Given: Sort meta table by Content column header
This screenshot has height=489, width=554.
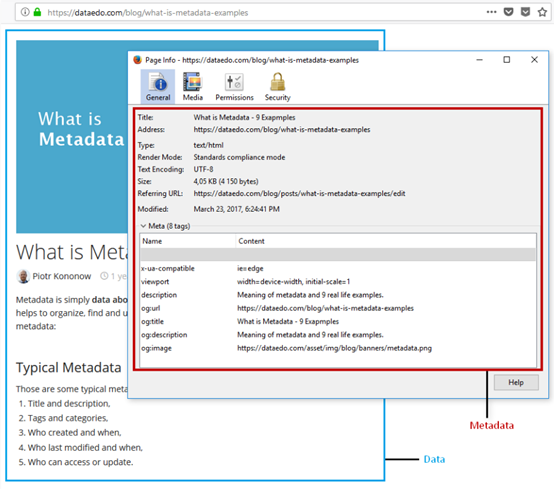Looking at the screenshot, I should point(385,241).
